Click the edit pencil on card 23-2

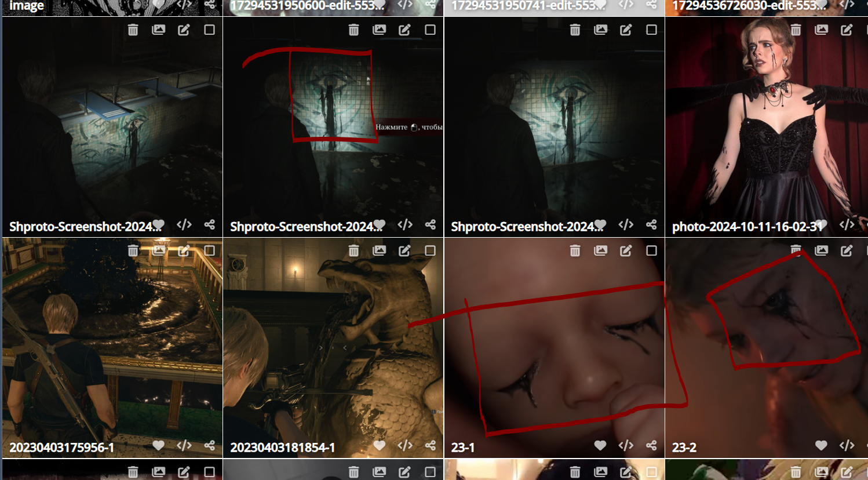coord(847,250)
